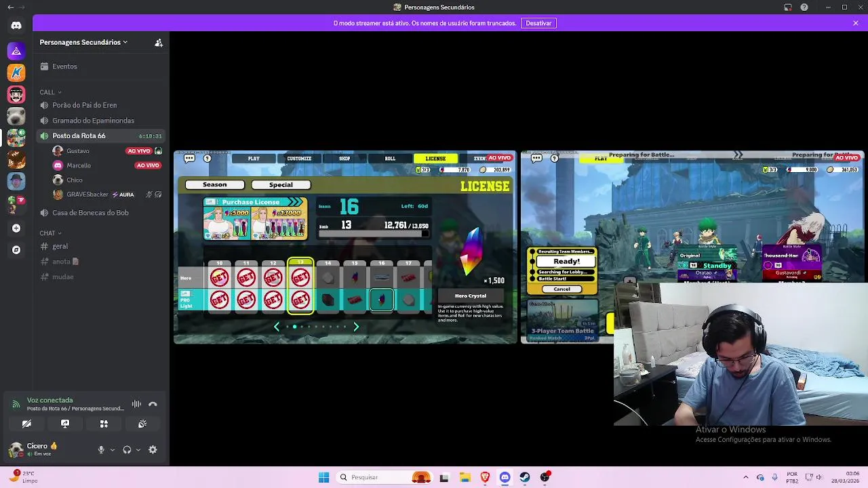Viewport: 868px width, 488px height.
Task: Open OBS Studio from taskbar
Action: pos(545,477)
